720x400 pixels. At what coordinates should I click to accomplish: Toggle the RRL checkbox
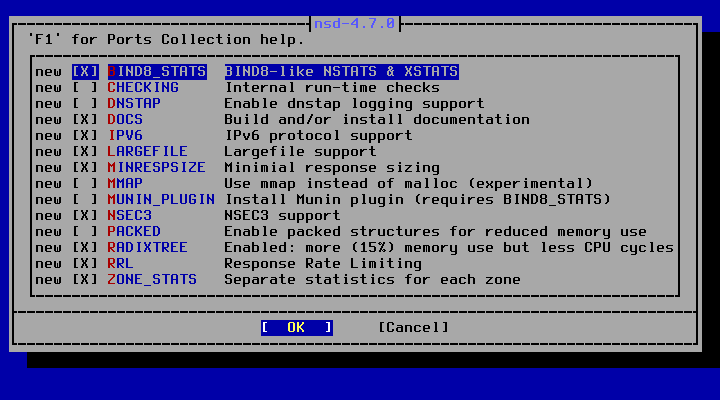[x=85, y=264]
